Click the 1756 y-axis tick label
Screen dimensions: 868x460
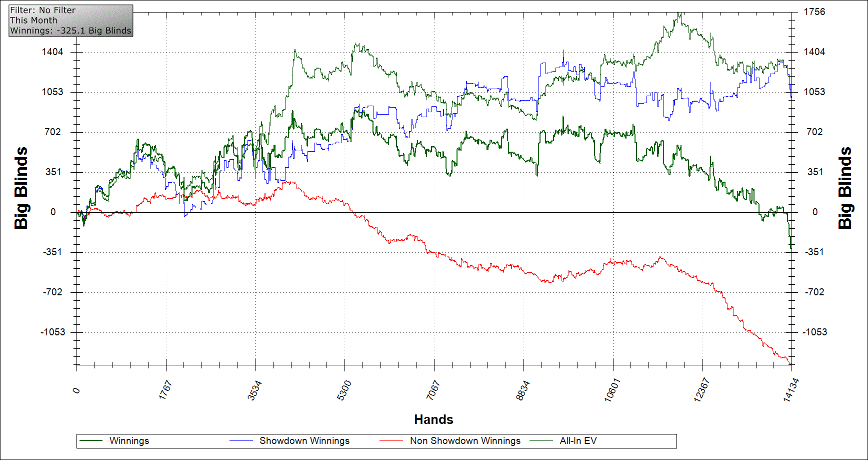(814, 12)
